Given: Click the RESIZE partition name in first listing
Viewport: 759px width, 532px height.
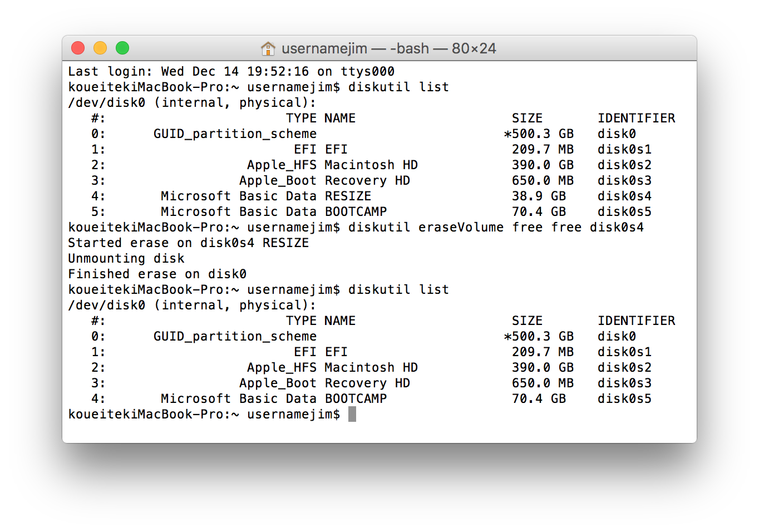Looking at the screenshot, I should (x=348, y=196).
